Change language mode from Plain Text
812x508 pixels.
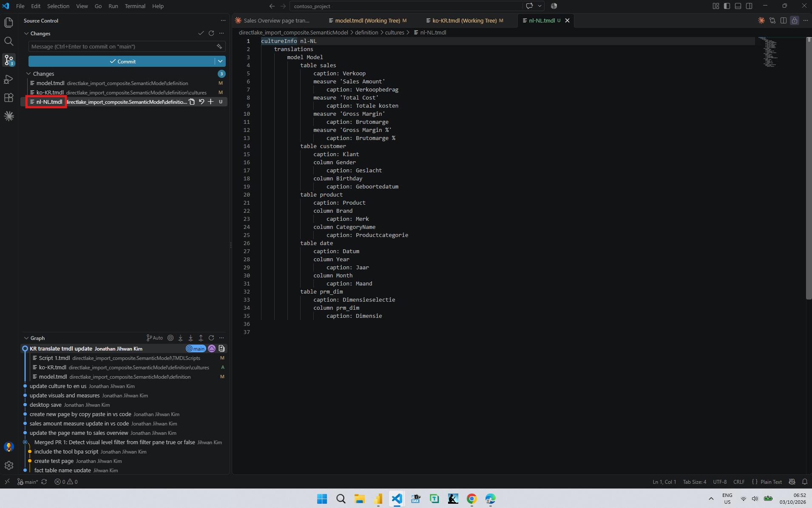click(771, 482)
